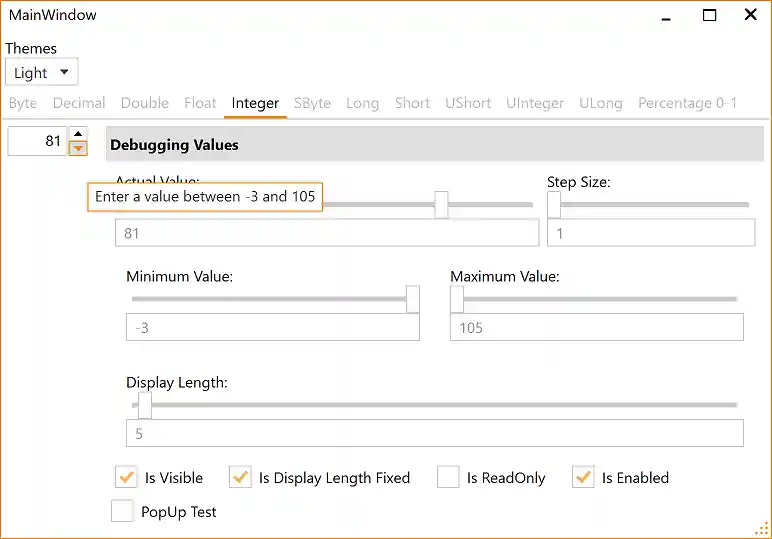
Task: Click the Display Length label
Action: (177, 382)
